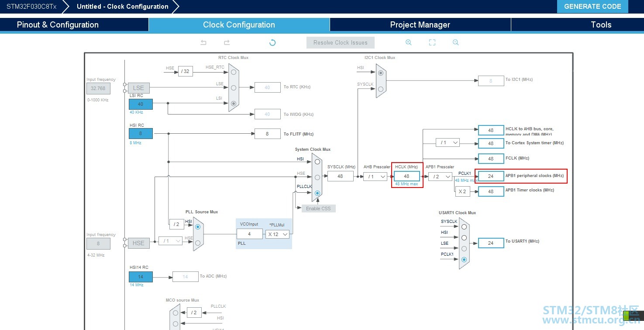Select SYSCLK in USART1 Clock Mux

click(464, 227)
